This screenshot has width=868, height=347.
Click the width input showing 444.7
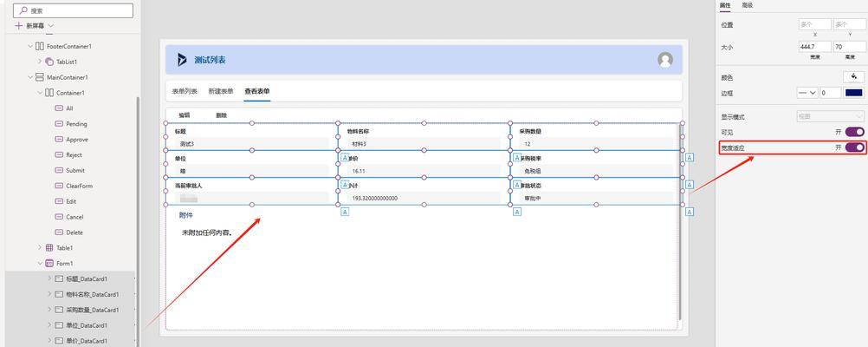coord(815,47)
